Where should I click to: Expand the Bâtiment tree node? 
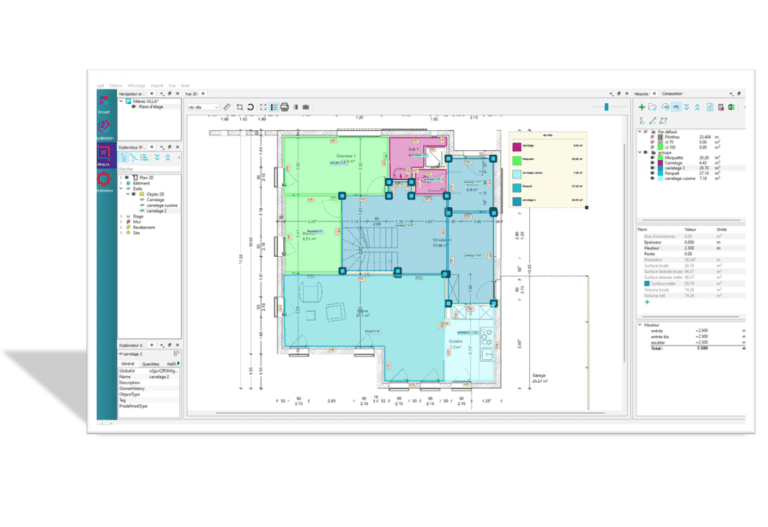point(121,184)
